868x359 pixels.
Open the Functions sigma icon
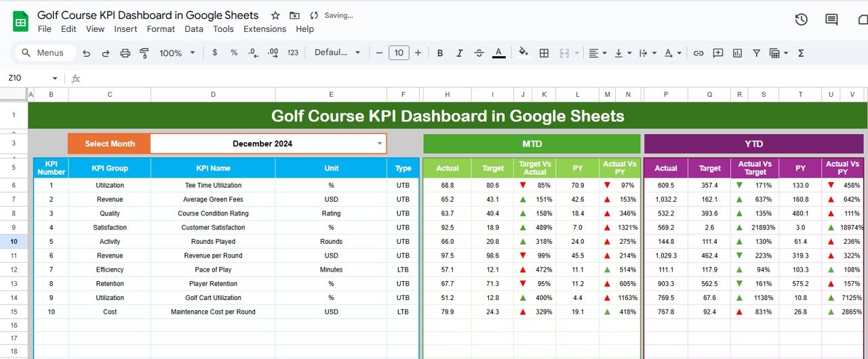(801, 53)
